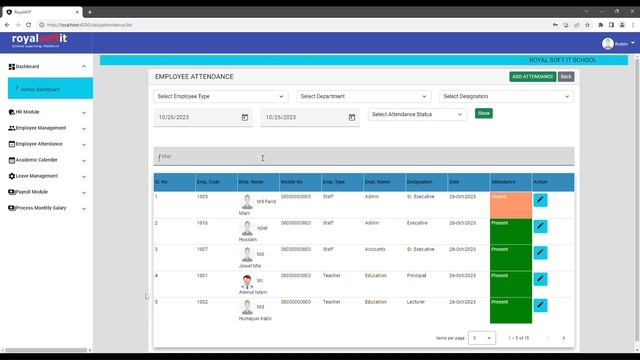
Task: Expand the Leave Management chevron
Action: 84,177
